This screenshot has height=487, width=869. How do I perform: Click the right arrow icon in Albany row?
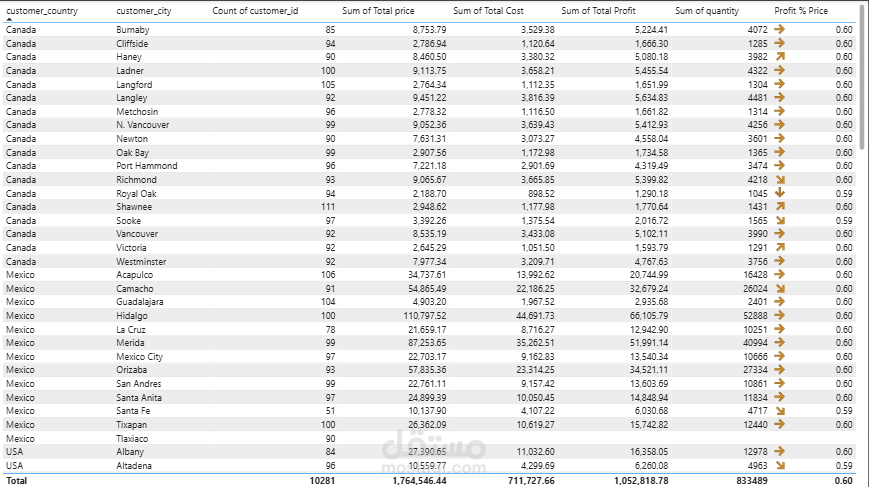780,452
